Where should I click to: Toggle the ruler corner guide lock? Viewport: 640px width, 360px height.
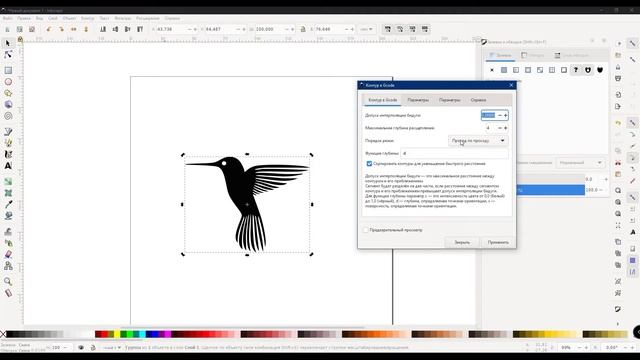tap(20, 39)
